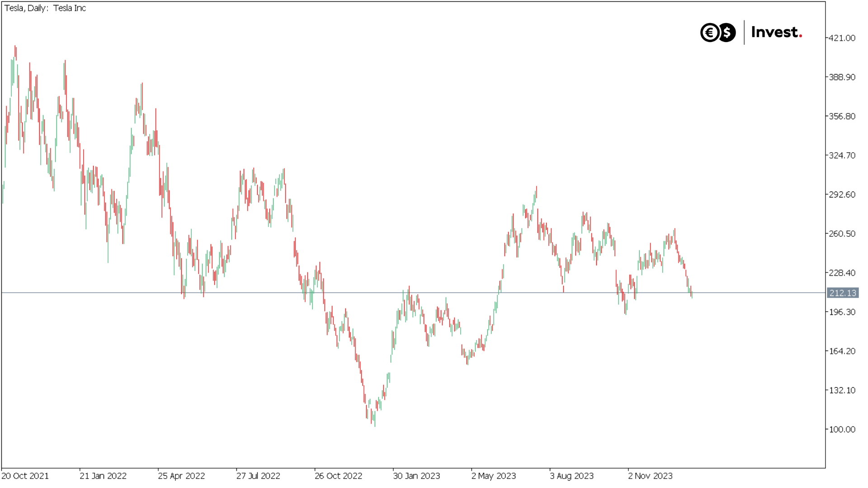Click the 30 Jan 2023 date label
The width and height of the screenshot is (868, 488).
click(416, 476)
